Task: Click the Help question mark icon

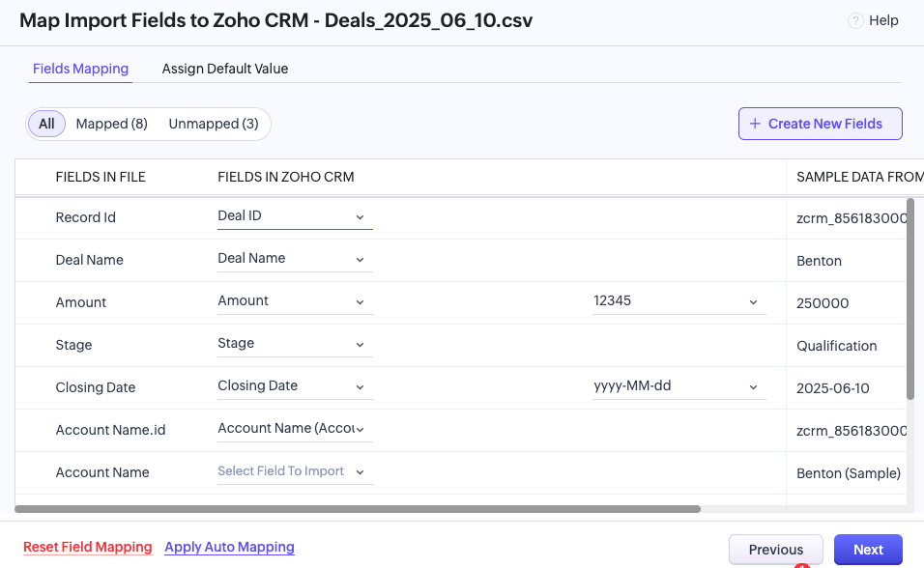Action: pos(855,20)
